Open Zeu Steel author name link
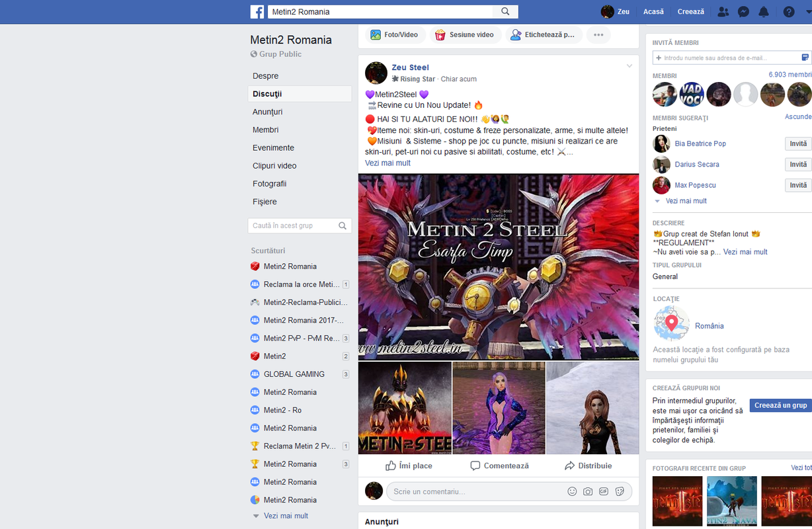This screenshot has width=812, height=529. (x=410, y=67)
